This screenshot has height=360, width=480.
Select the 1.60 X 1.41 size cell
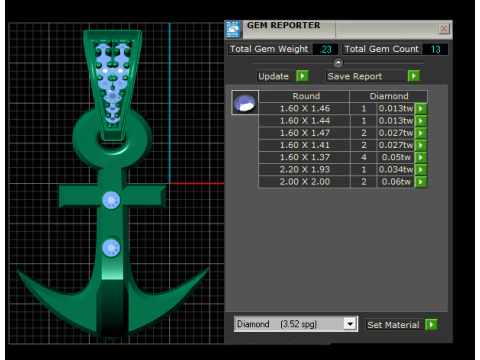tap(305, 145)
